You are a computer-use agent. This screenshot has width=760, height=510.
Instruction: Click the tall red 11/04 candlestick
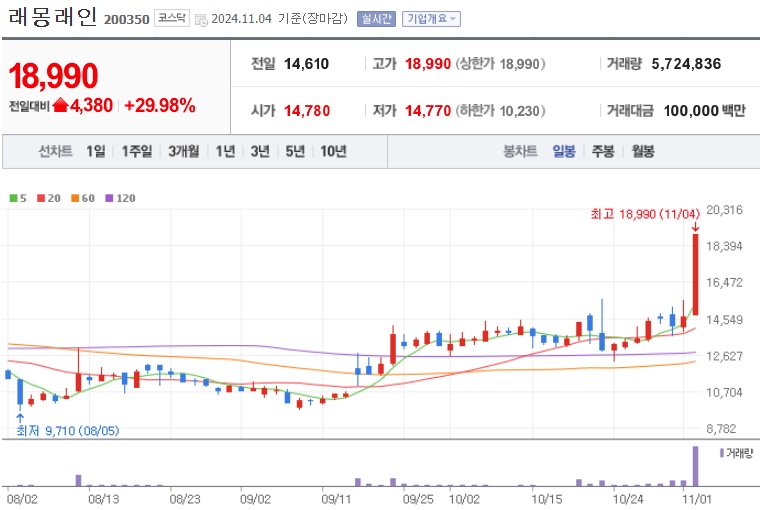coord(696,274)
